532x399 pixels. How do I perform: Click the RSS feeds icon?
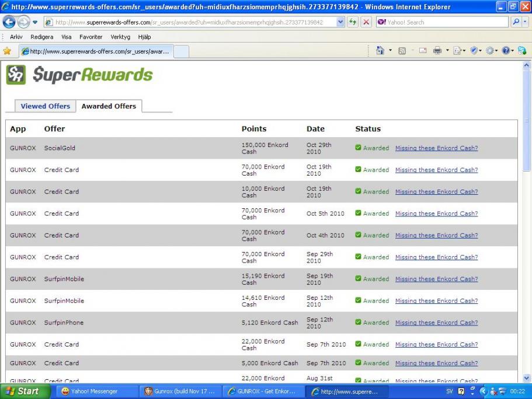[x=402, y=51]
